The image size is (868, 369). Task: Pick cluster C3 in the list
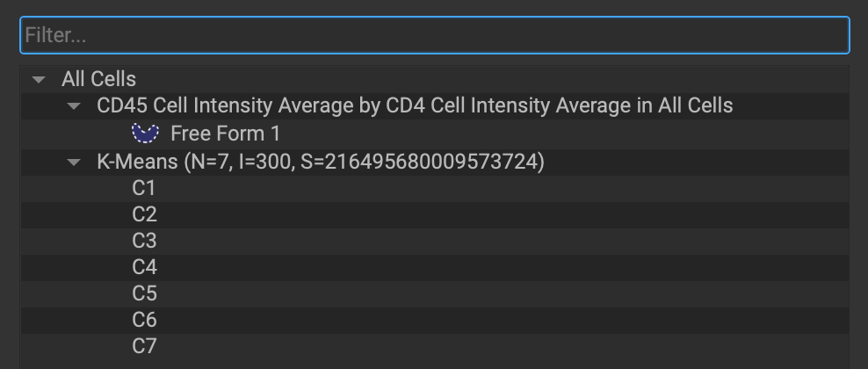[144, 242]
